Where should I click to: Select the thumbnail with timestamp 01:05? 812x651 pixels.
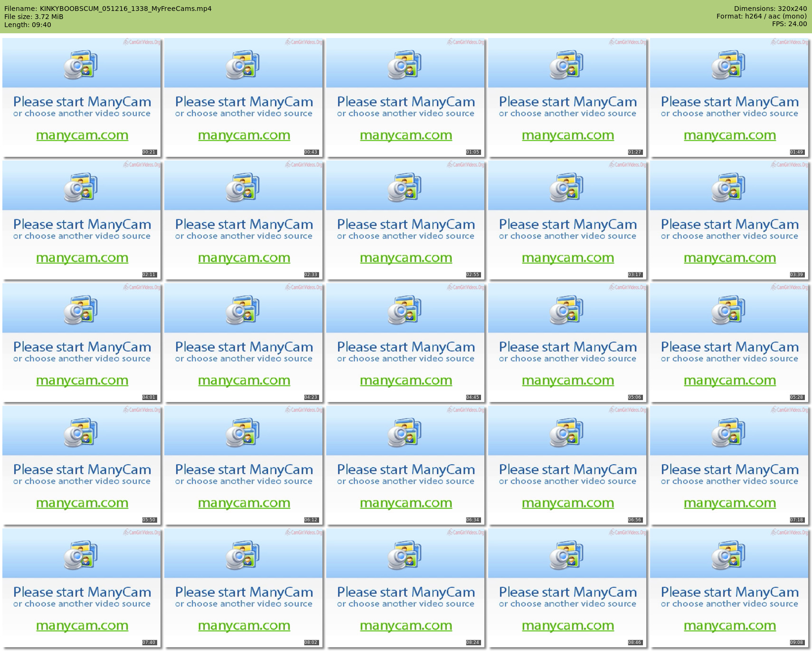tap(406, 97)
